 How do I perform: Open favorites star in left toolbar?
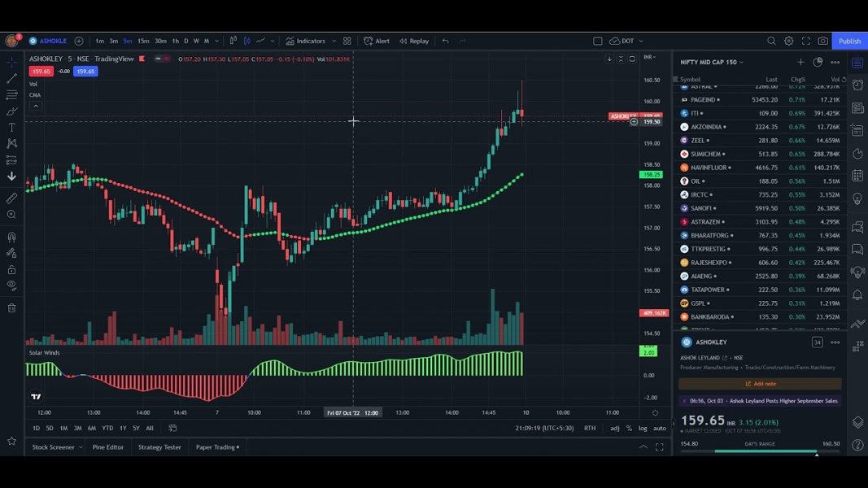pos(11,441)
